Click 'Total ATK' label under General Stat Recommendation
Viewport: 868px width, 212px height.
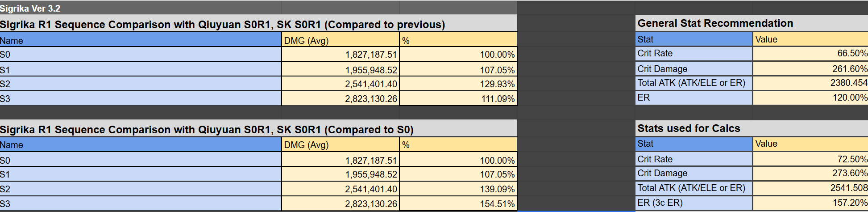click(x=694, y=83)
